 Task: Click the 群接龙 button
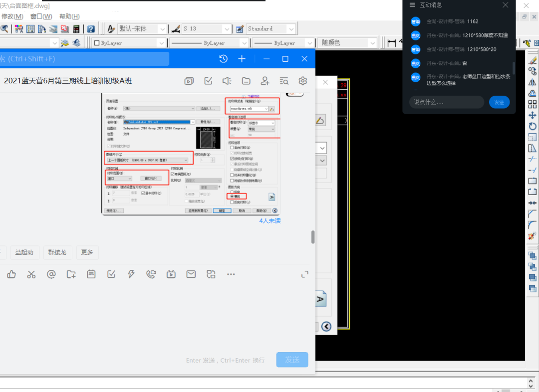point(58,252)
